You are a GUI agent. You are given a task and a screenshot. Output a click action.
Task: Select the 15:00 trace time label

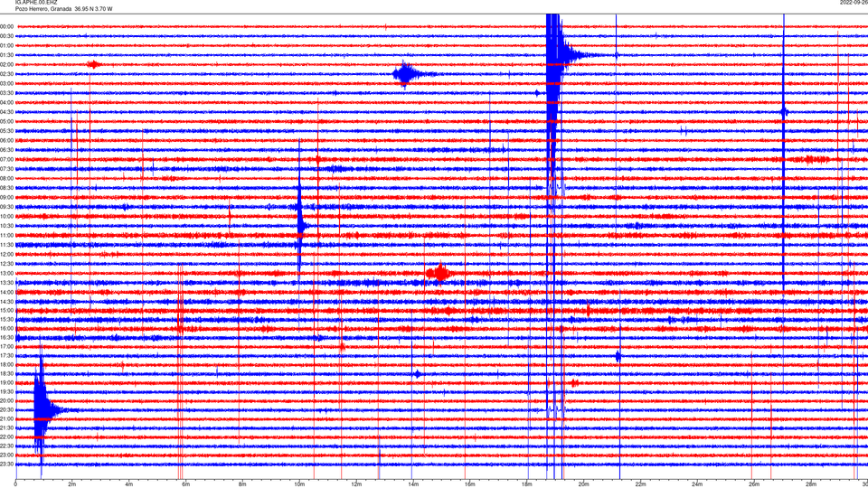(x=7, y=310)
